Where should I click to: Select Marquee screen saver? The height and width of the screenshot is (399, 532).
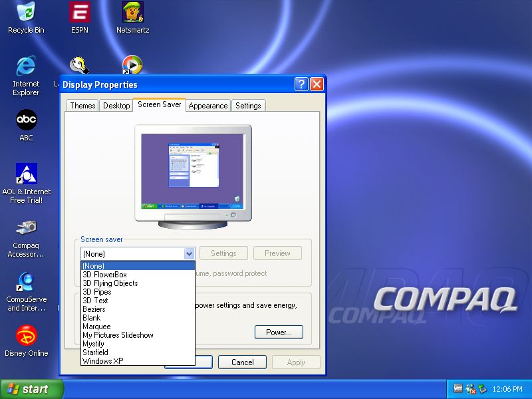(x=138, y=327)
